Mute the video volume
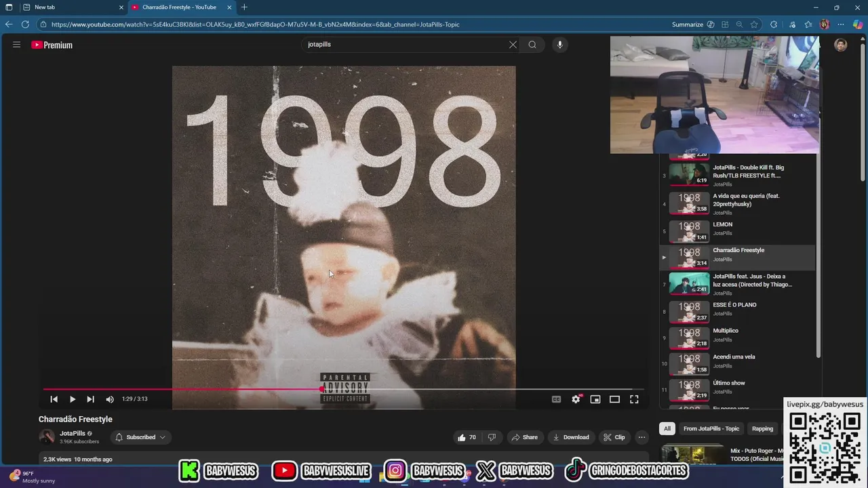 coord(110,399)
